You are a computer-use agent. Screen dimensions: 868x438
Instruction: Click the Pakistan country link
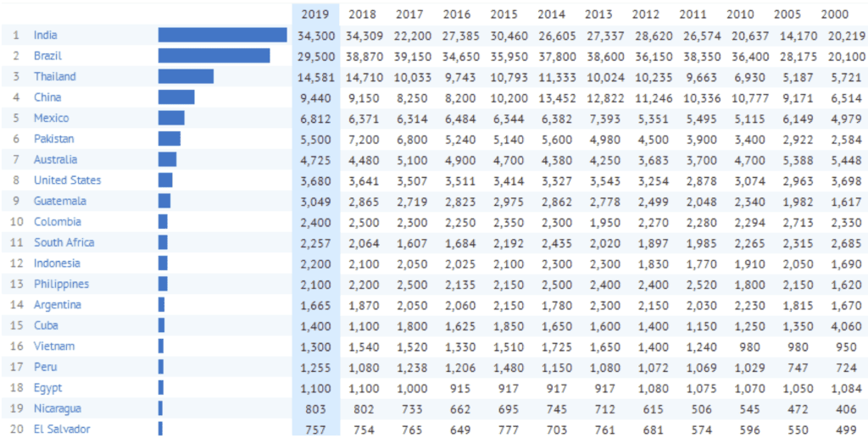click(x=53, y=139)
